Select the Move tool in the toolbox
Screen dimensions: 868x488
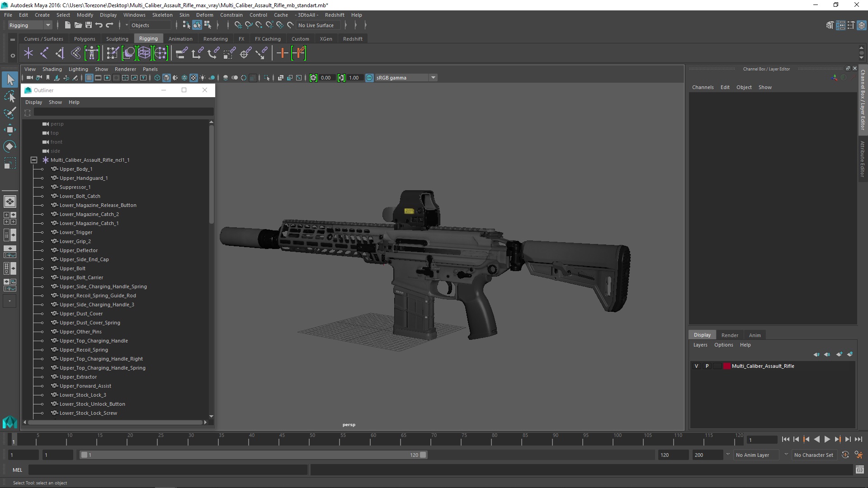click(x=9, y=130)
